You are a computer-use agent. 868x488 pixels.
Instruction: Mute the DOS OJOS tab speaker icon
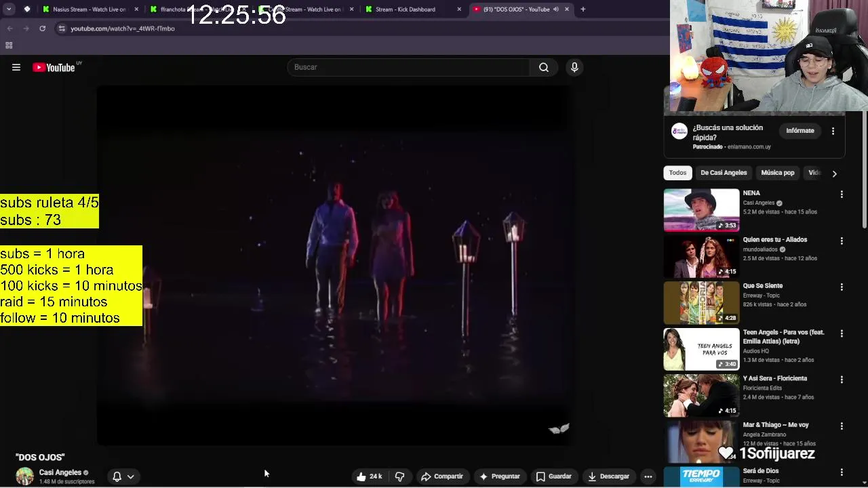pos(555,9)
